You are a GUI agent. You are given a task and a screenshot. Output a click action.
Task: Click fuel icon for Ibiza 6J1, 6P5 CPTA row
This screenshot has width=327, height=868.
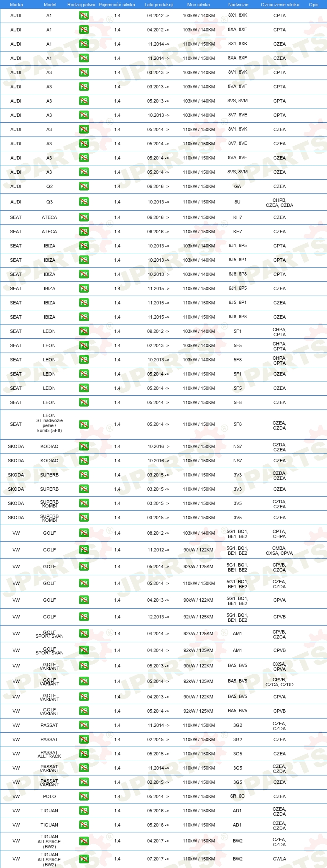pyautogui.click(x=84, y=246)
